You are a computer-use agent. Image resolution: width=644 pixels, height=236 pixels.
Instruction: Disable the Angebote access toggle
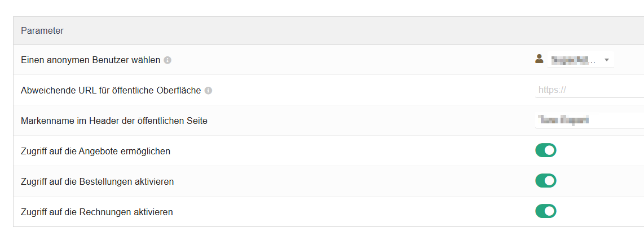[x=545, y=150]
